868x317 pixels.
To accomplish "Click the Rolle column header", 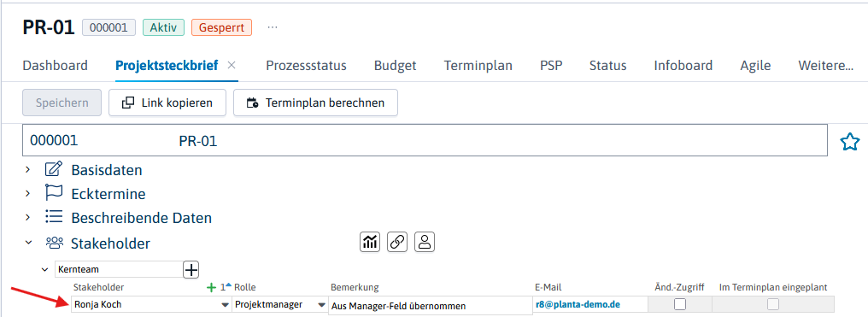I will 245,287.
